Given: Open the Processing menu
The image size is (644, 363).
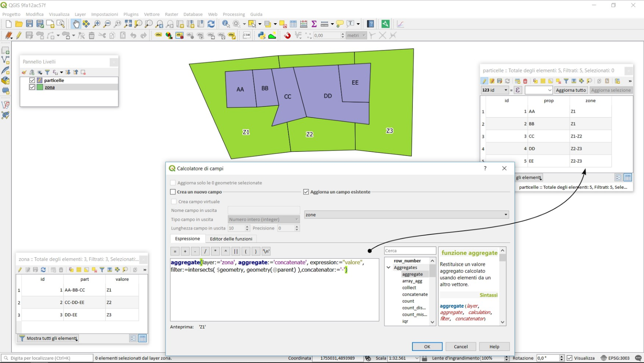Looking at the screenshot, I should click(x=233, y=14).
